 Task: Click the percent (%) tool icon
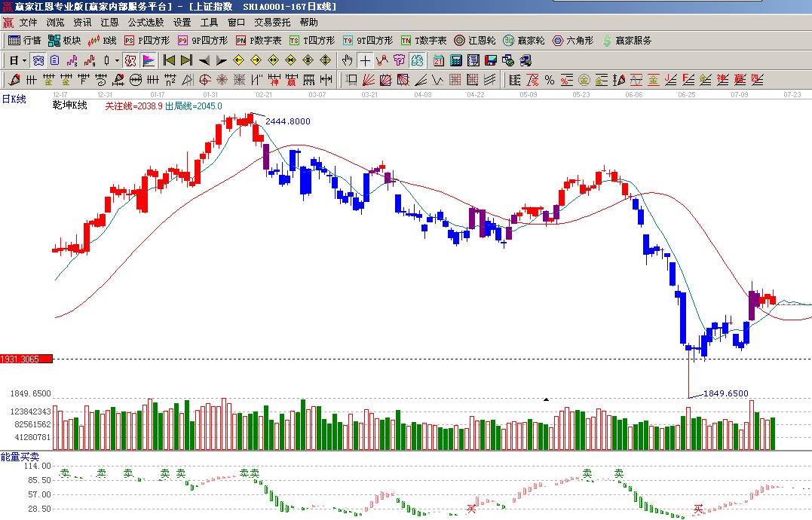[549, 79]
